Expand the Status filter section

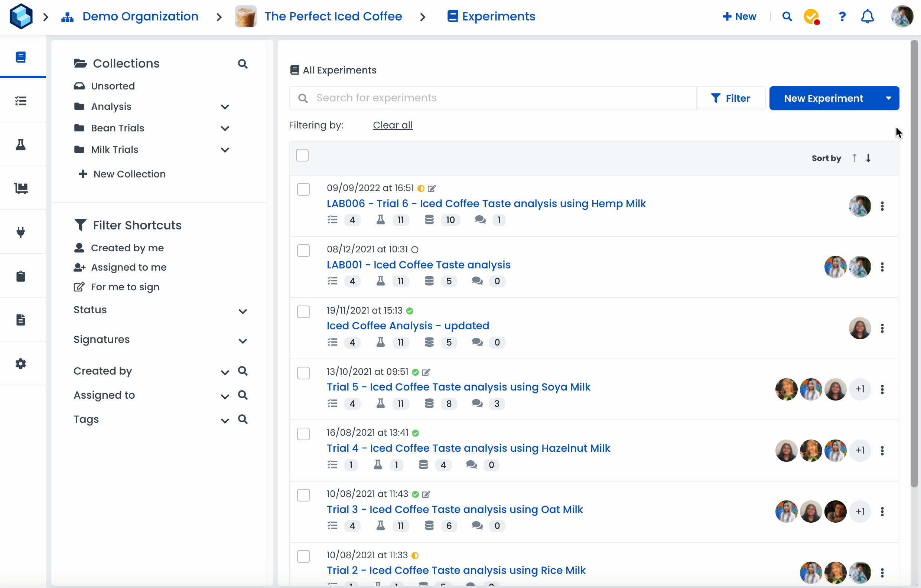(x=243, y=311)
